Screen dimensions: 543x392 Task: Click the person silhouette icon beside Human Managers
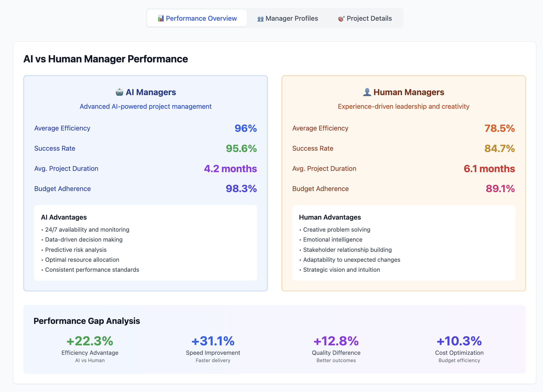tap(367, 92)
